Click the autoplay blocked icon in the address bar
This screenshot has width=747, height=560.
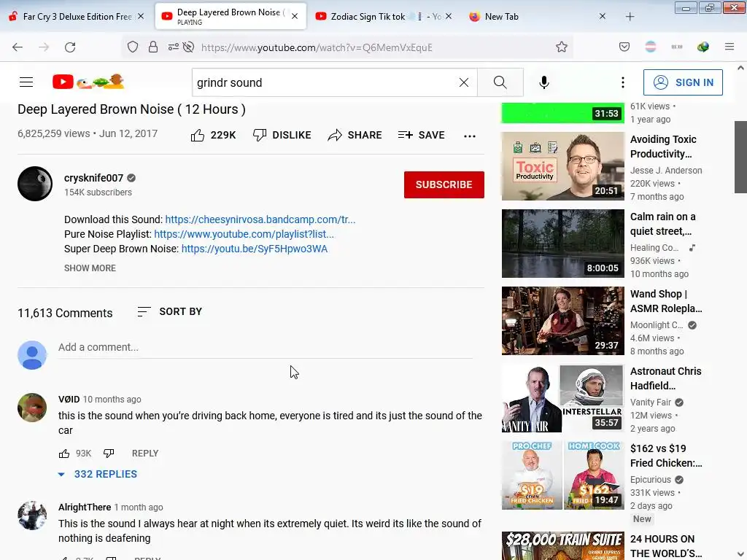pos(189,47)
